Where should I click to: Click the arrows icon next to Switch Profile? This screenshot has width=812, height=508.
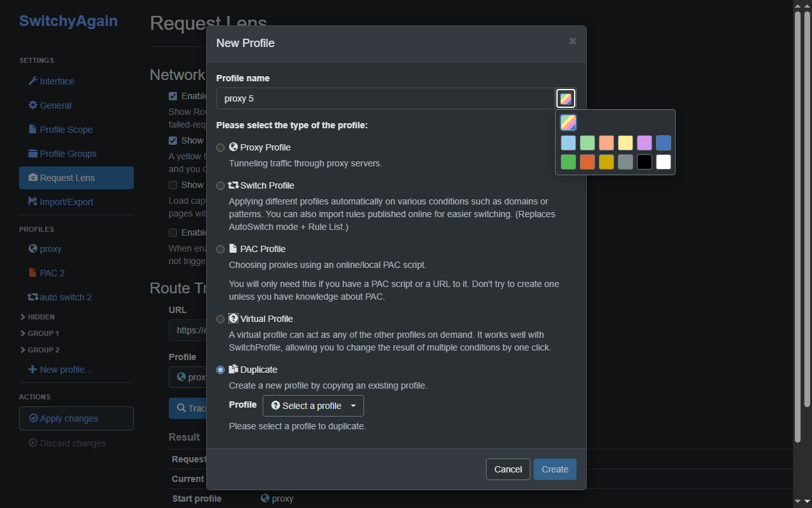(x=233, y=185)
